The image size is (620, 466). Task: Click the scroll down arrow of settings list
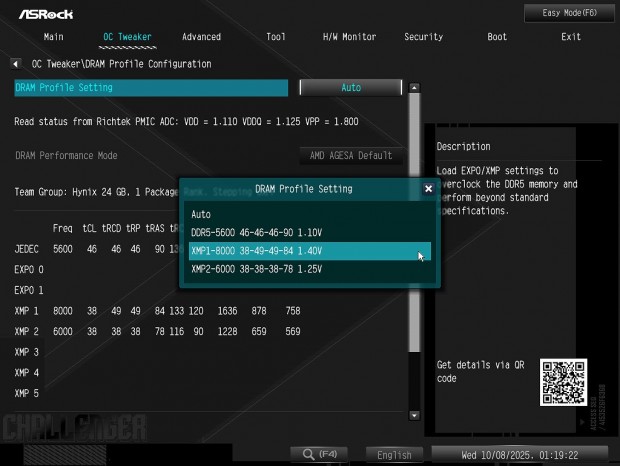tap(414, 415)
